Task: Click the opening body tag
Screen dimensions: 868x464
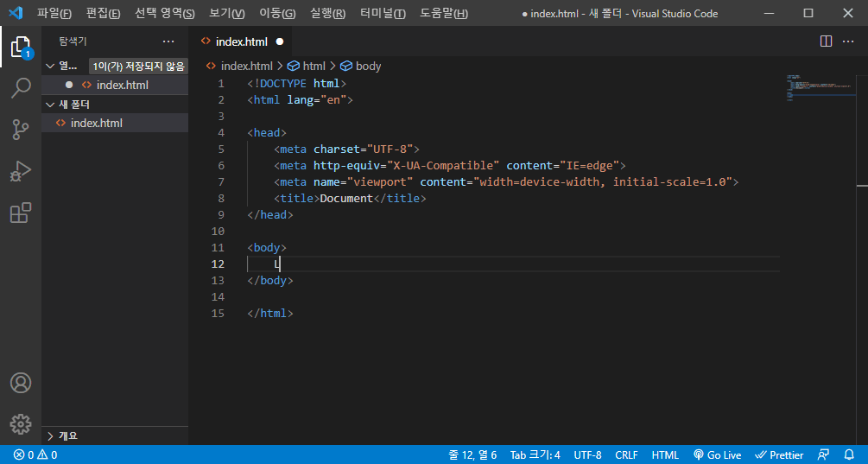Action: [267, 247]
